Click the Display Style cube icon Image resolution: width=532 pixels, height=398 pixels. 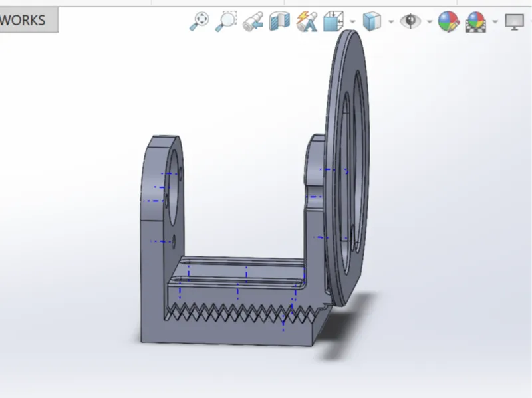coord(372,21)
